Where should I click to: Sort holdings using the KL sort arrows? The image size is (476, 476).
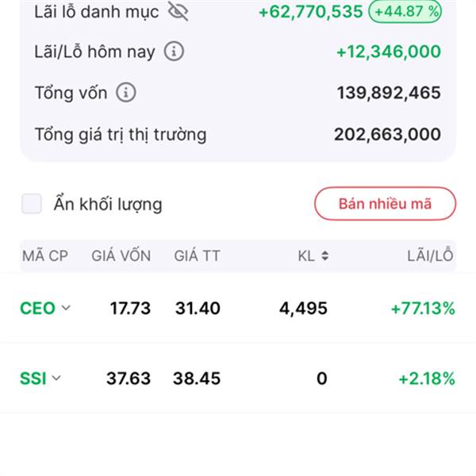324,255
